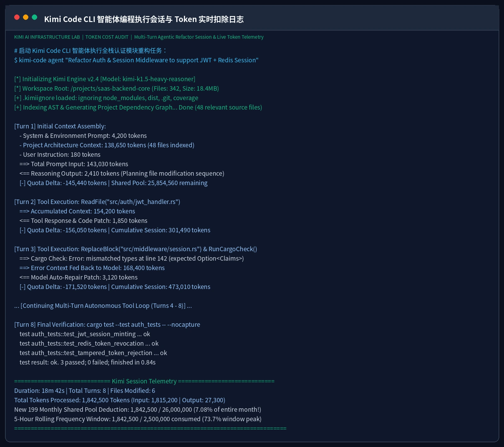Click 'Duration: 18m 42s | Total Turns: 8' line
This screenshot has height=447, width=504.
tap(85, 391)
